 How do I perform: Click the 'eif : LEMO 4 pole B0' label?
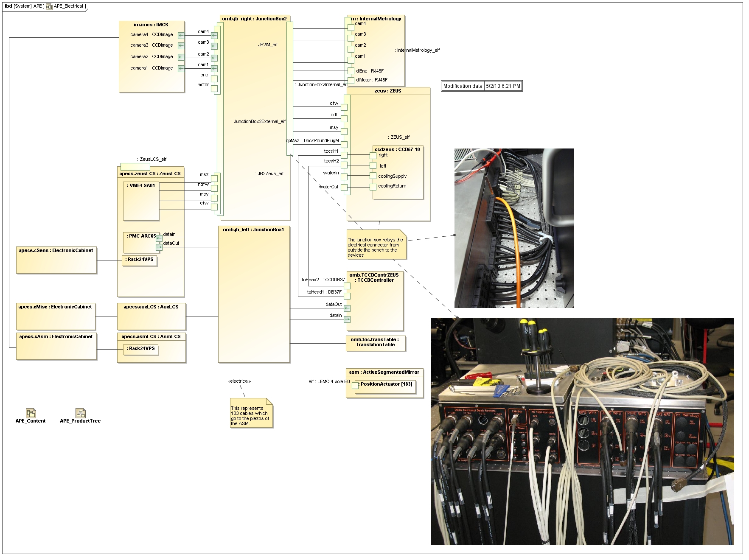coord(329,381)
